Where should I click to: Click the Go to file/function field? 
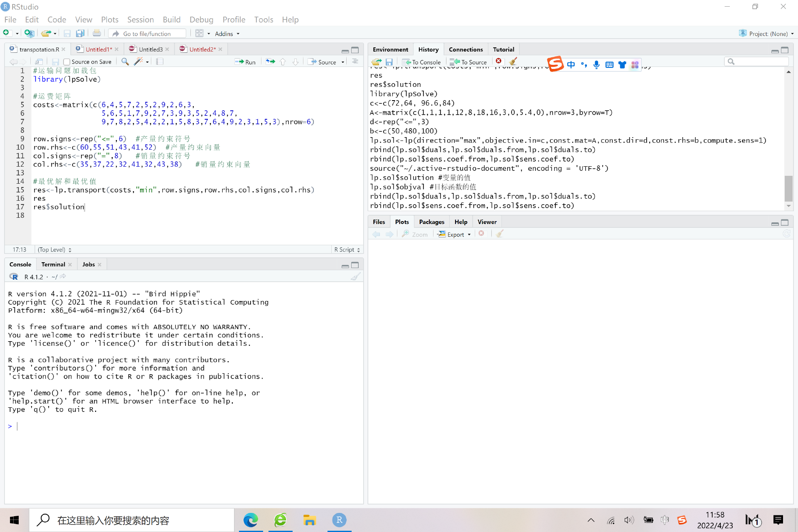click(148, 34)
